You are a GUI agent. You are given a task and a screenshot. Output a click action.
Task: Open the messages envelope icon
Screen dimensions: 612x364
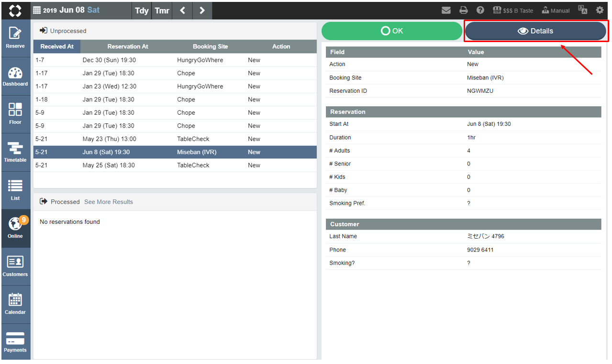(446, 10)
